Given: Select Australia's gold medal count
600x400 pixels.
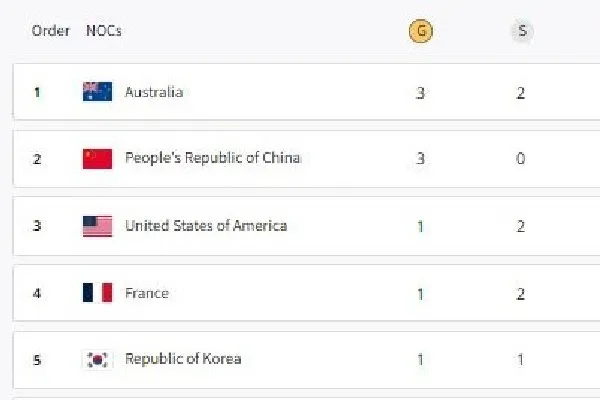Looking at the screenshot, I should tap(420, 93).
